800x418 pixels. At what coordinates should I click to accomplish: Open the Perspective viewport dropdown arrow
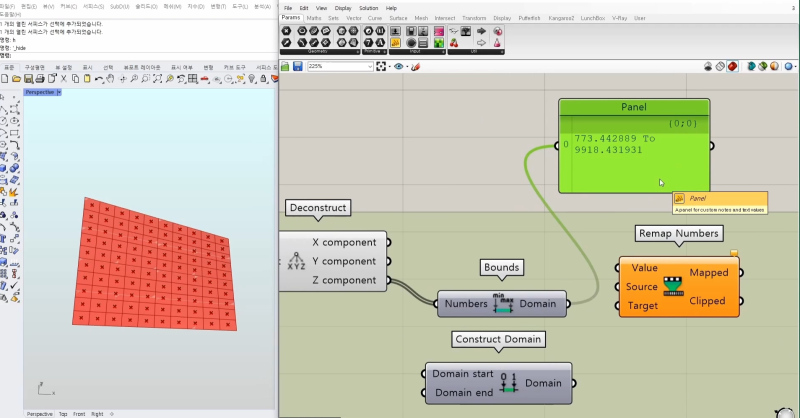pyautogui.click(x=59, y=92)
